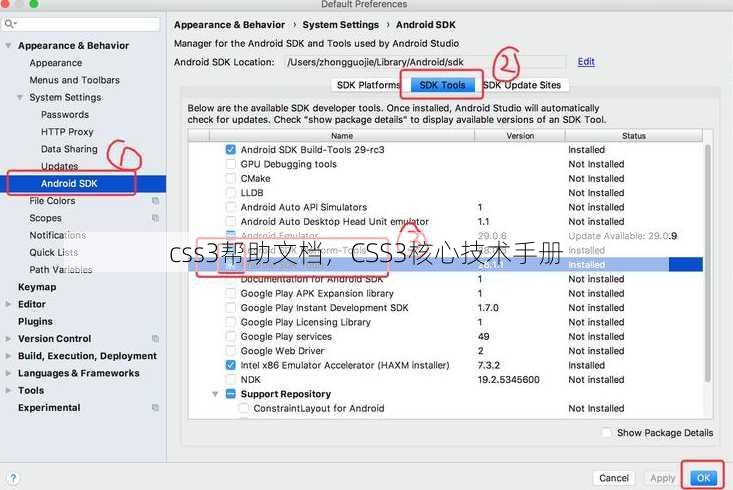Click the project icon beside Scopes
Image resolution: width=733 pixels, height=490 pixels.
click(155, 218)
